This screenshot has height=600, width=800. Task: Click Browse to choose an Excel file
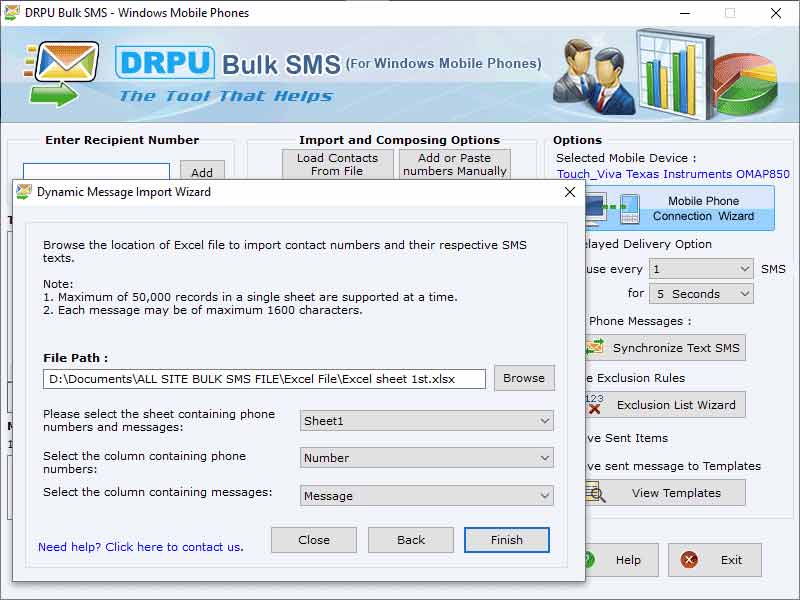pyautogui.click(x=524, y=378)
